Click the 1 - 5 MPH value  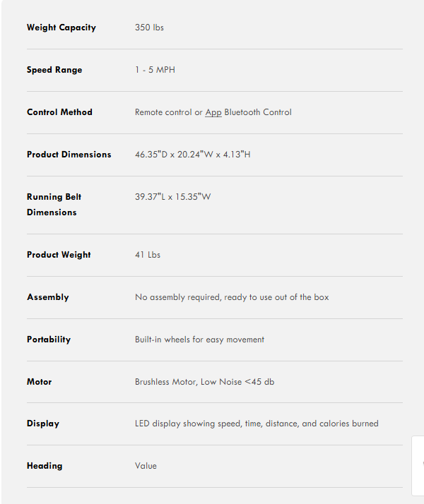(x=155, y=70)
